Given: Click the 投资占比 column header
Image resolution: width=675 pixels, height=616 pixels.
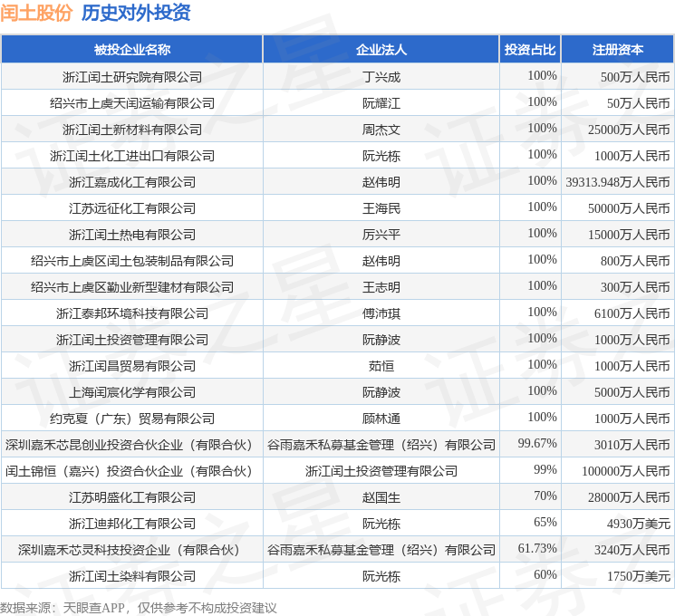Looking at the screenshot, I should [x=530, y=50].
